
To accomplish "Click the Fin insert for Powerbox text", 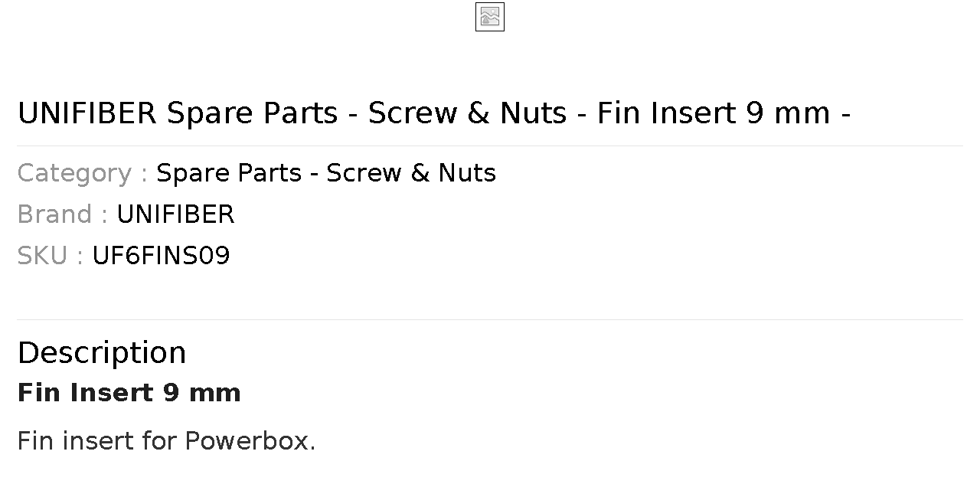I will pyautogui.click(x=166, y=441).
